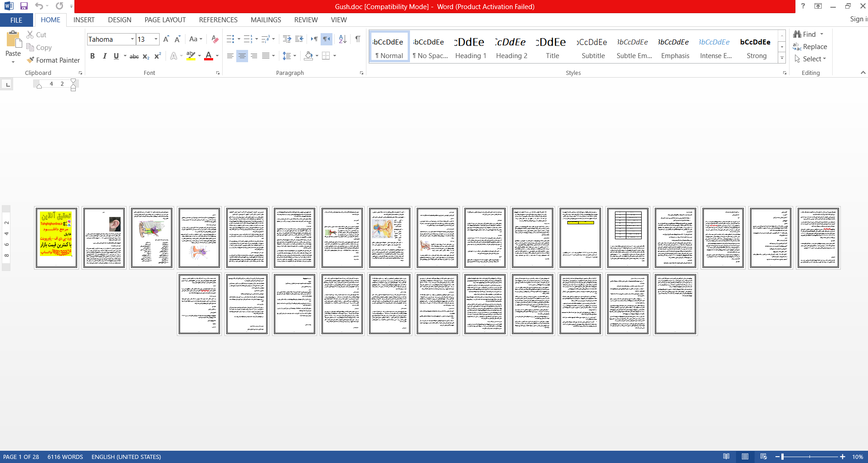Viewport: 868px width, 463px height.
Task: Click the Increase Indent icon
Action: coord(299,39)
